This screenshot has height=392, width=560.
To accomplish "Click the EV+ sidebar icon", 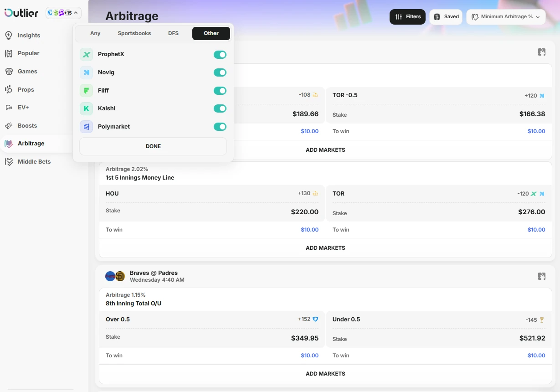I will tap(9, 108).
